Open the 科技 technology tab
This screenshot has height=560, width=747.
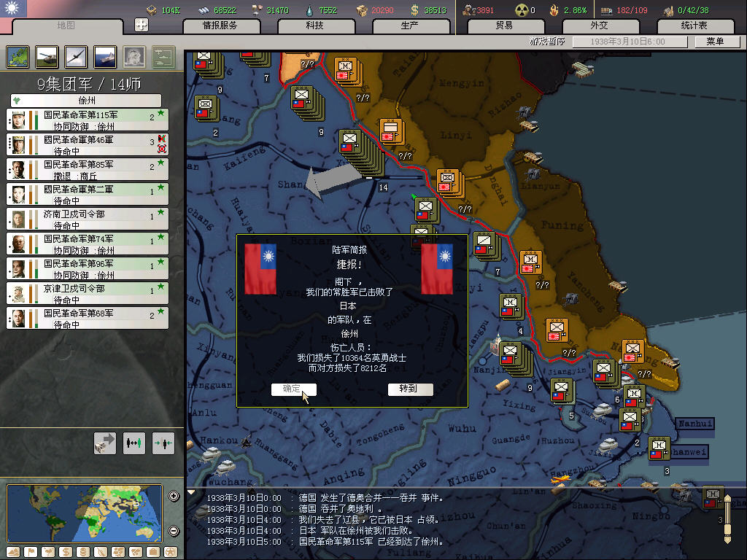pyautogui.click(x=314, y=26)
